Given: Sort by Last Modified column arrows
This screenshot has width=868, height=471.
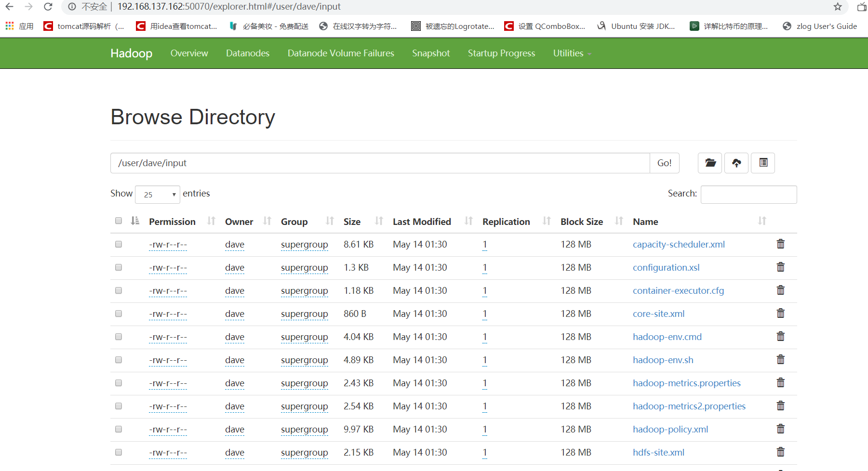Looking at the screenshot, I should 468,221.
